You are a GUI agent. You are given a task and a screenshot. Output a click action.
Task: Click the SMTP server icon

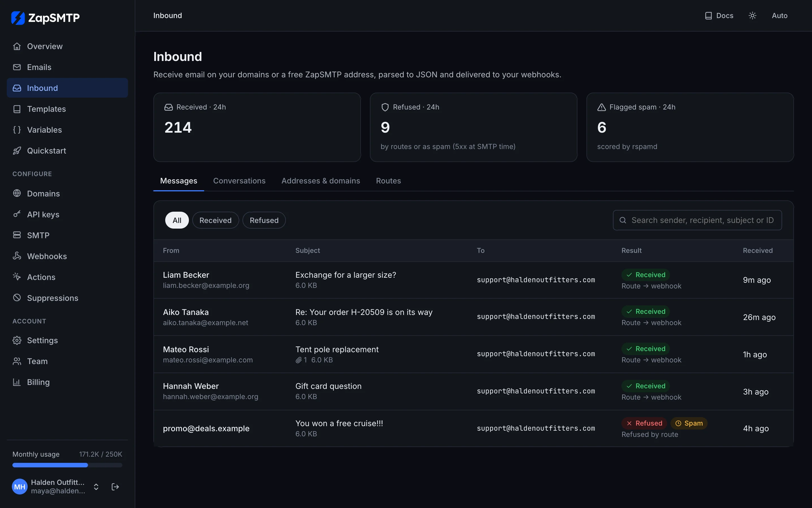[x=17, y=235]
